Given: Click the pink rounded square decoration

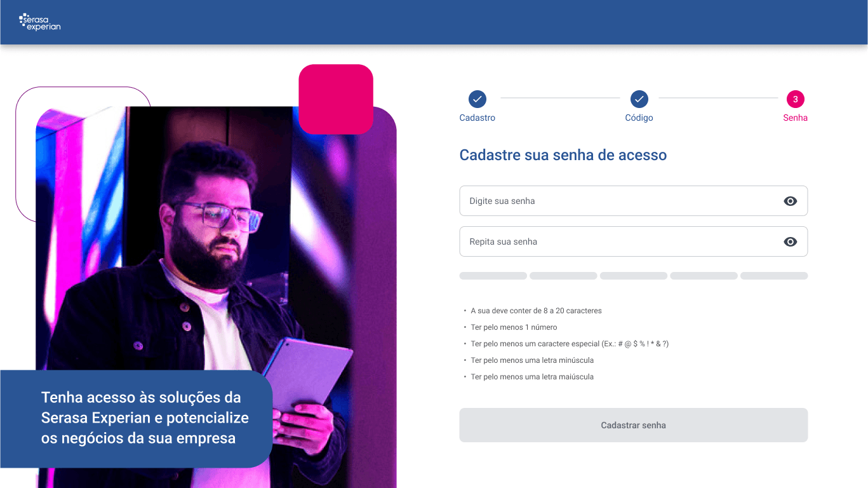Looking at the screenshot, I should (336, 99).
